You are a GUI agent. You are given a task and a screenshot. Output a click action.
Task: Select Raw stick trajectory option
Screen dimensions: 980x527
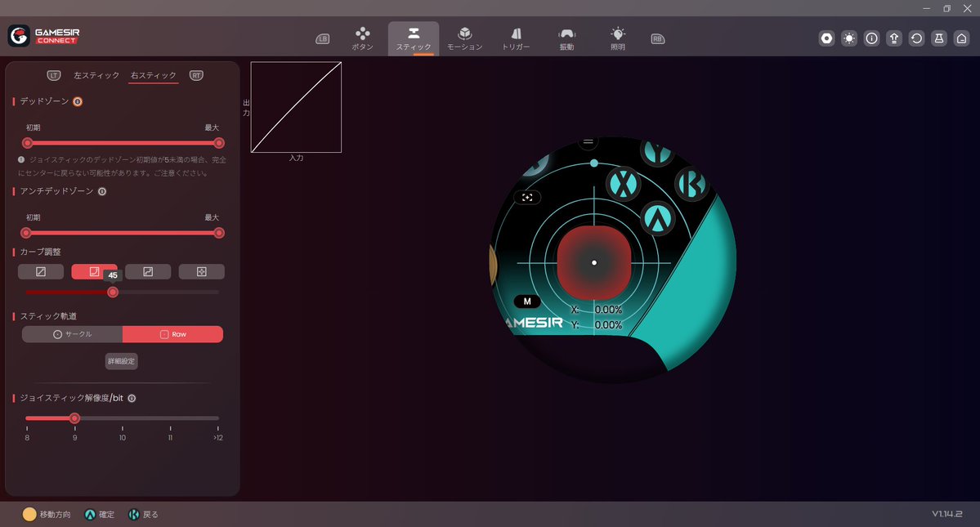tap(173, 334)
